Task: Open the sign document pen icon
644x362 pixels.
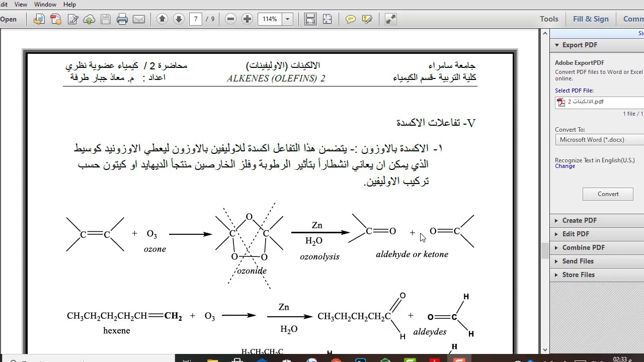Action: pyautogui.click(x=72, y=19)
